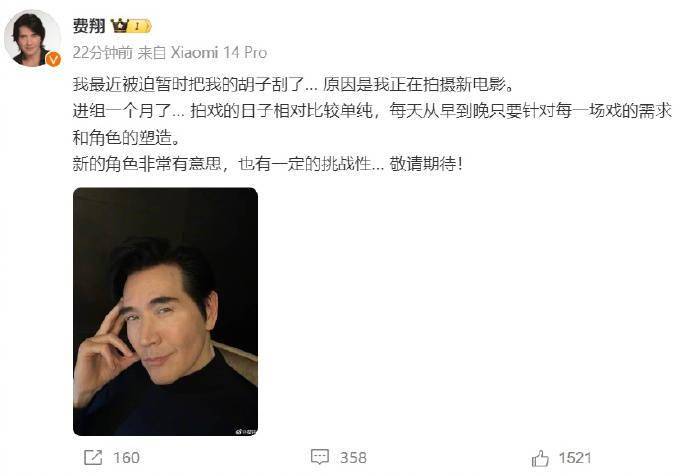The image size is (690, 476).
Task: Click the closing phrase 敬请期待
Action: [426, 164]
